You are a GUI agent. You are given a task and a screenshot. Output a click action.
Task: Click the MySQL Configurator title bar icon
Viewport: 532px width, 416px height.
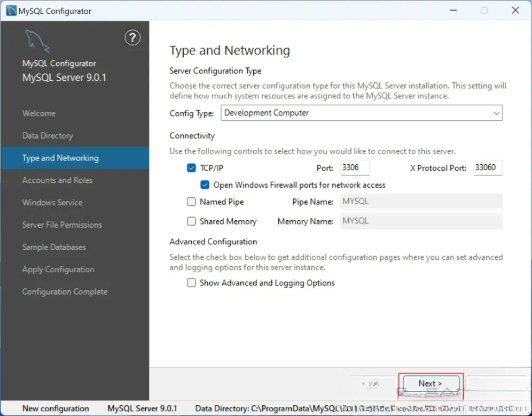[x=11, y=11]
